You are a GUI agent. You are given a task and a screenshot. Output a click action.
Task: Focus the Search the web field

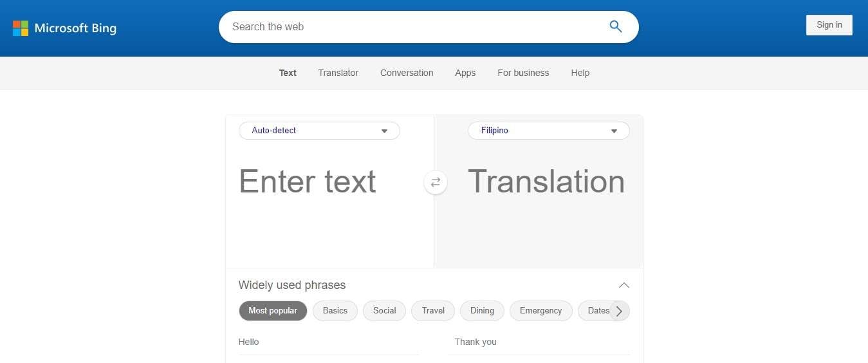[x=412, y=27]
